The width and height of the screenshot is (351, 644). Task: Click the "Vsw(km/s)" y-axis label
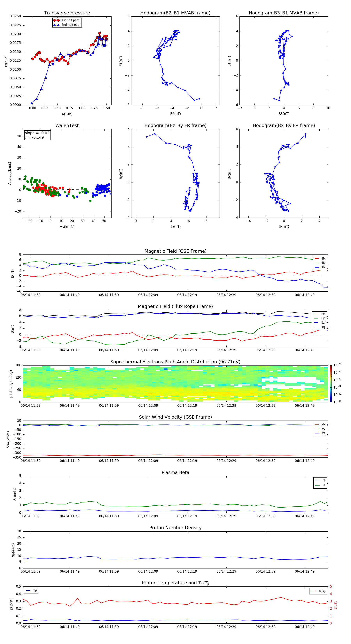pos(8,439)
